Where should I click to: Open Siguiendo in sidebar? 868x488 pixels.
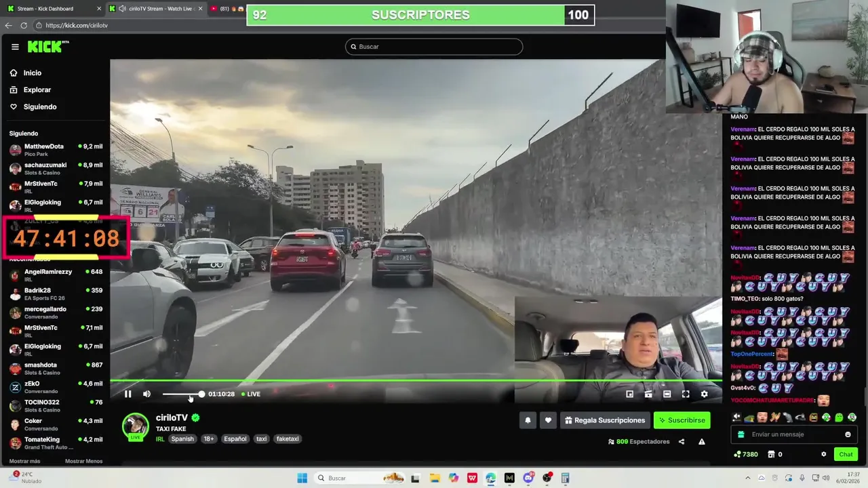[x=33, y=106]
